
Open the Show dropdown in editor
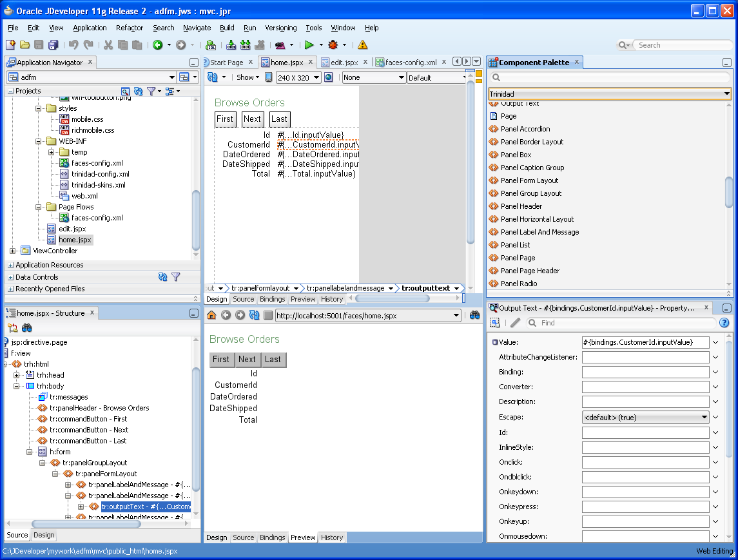248,77
